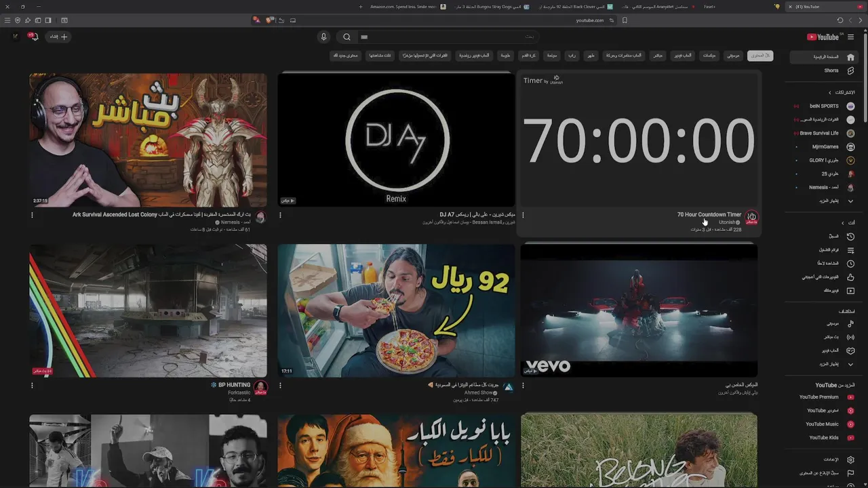Screen dimensions: 868x488
Task: Click the search magnifier button
Action: click(x=347, y=37)
